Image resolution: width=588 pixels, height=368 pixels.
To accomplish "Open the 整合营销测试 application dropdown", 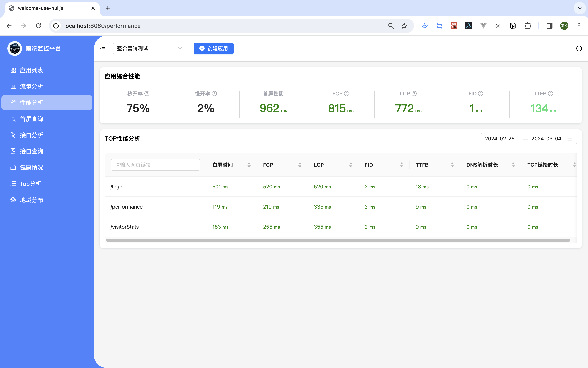I will click(149, 48).
